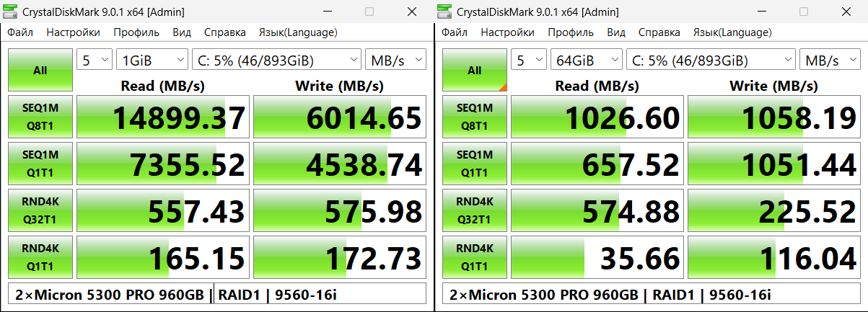This screenshot has width=868, height=312.
Task: Start All benchmark in right 64GiB window
Action: point(475,70)
